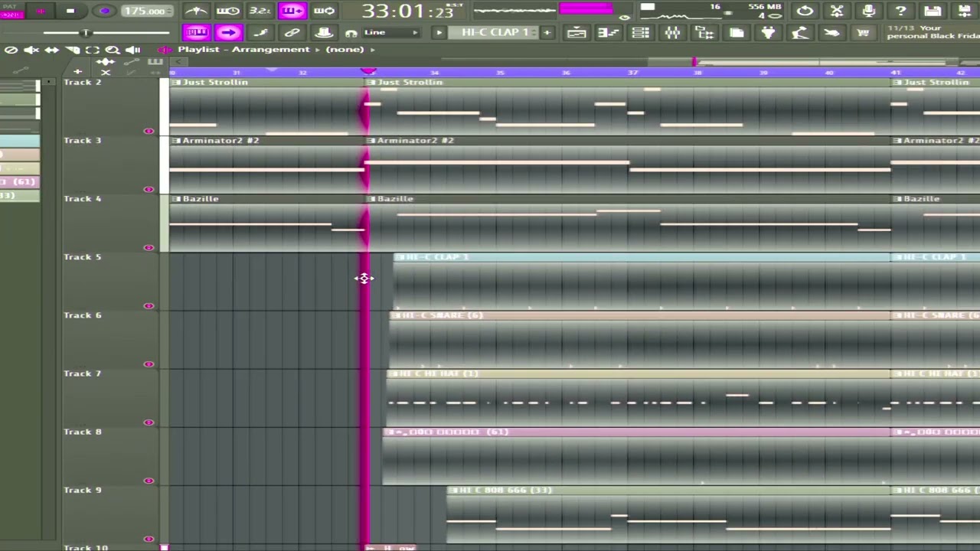Open the tempo tapper icon
Image resolution: width=980 pixels, height=551 pixels.
pos(800,32)
